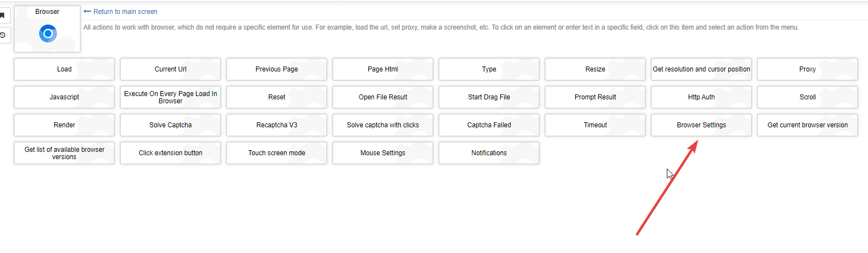Choose the Page Html action
This screenshot has width=868, height=253.
click(x=383, y=69)
